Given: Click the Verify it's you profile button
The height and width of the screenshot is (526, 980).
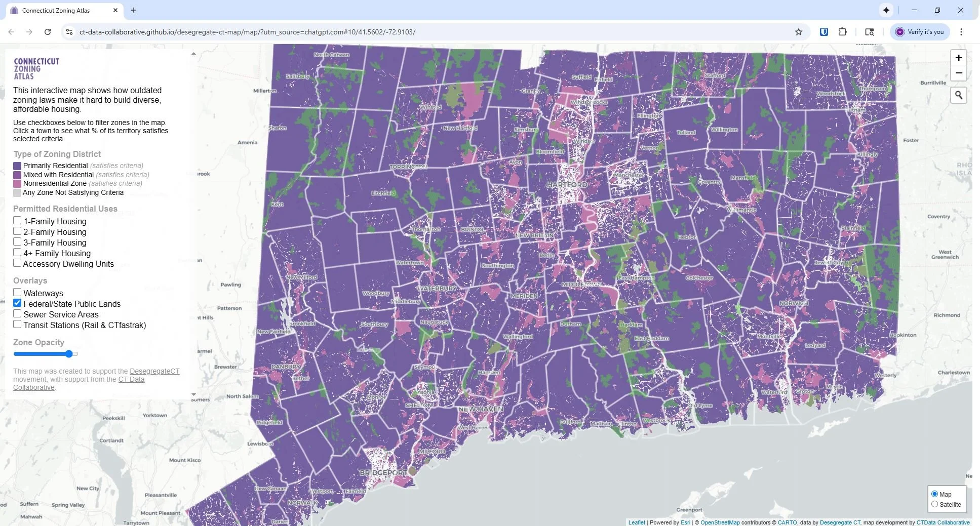Looking at the screenshot, I should pyautogui.click(x=920, y=32).
